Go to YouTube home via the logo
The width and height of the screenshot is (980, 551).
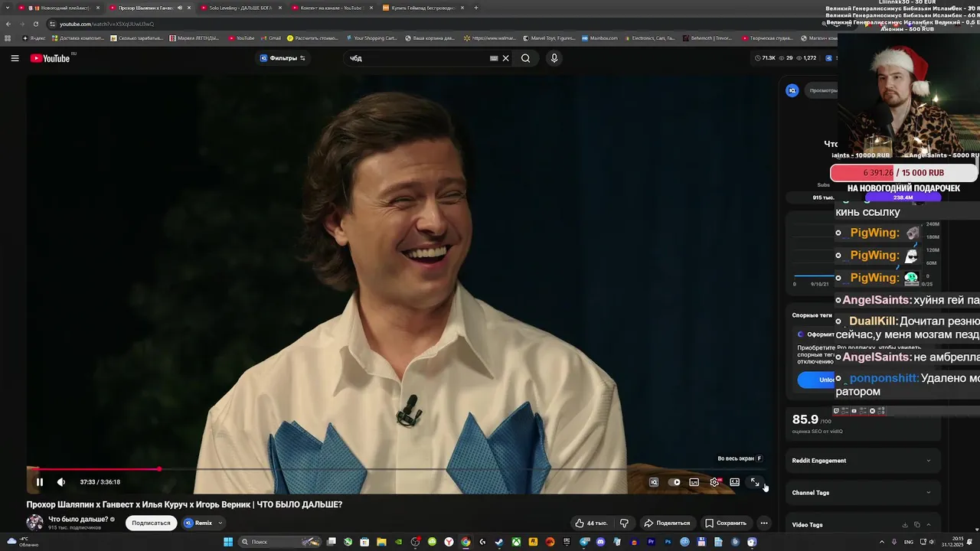click(x=51, y=58)
